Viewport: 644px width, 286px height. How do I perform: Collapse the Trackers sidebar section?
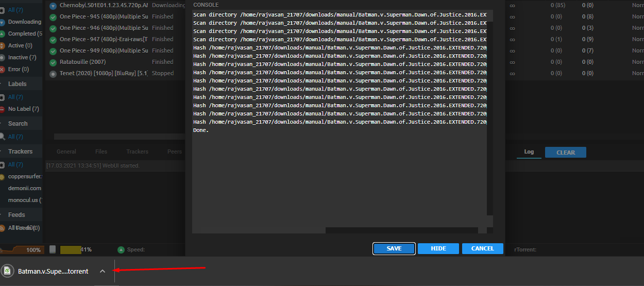point(20,152)
